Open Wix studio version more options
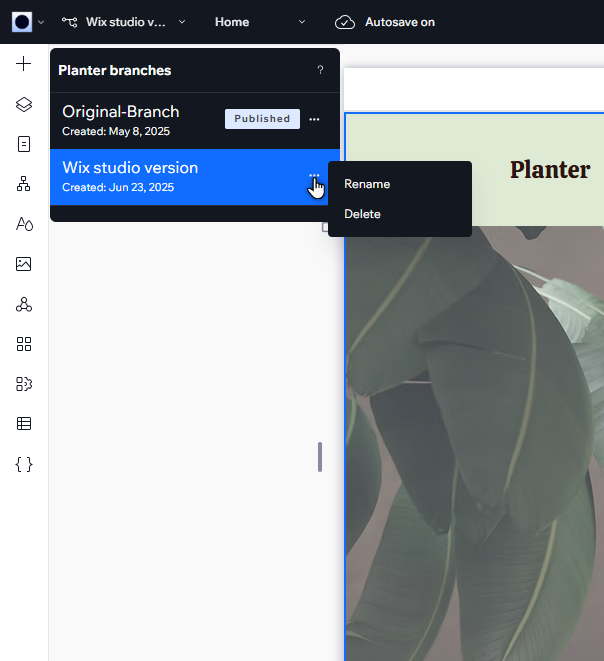 [314, 175]
